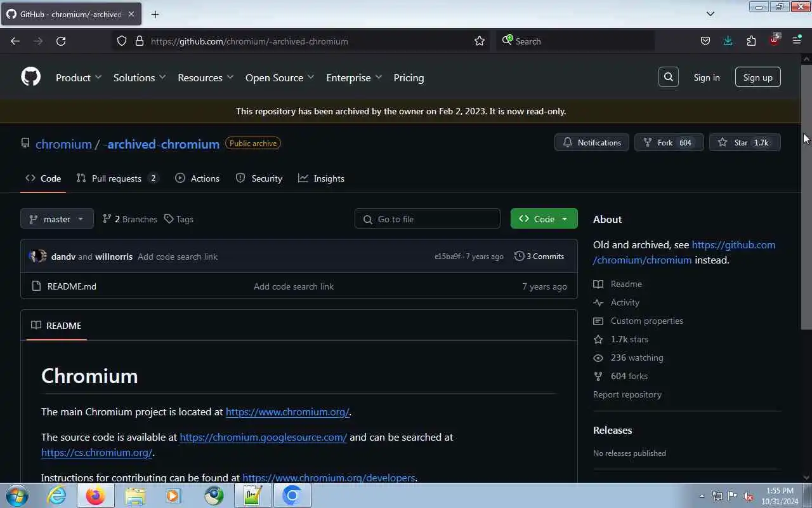Click the contributor avatars next to dandv
812x508 pixels.
pos(37,256)
